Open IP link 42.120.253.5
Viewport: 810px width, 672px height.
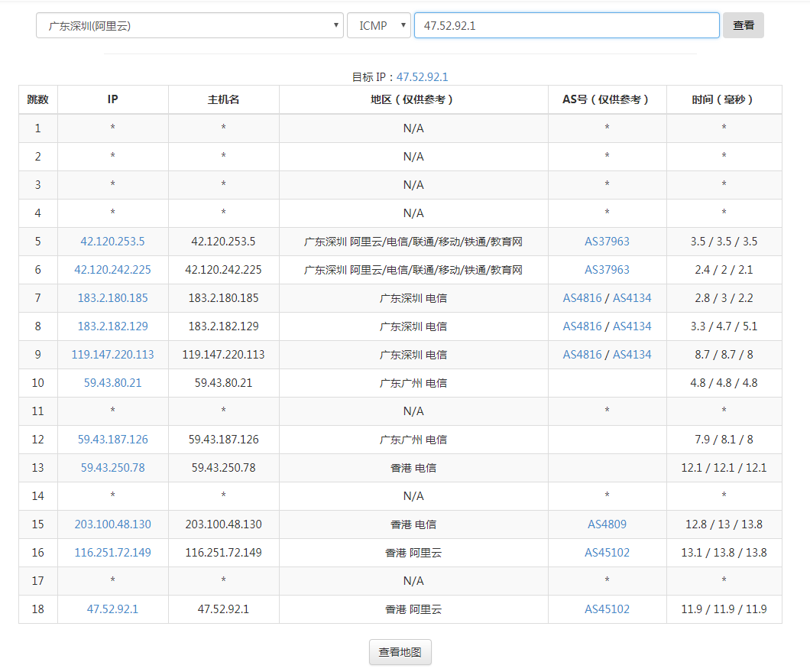112,242
